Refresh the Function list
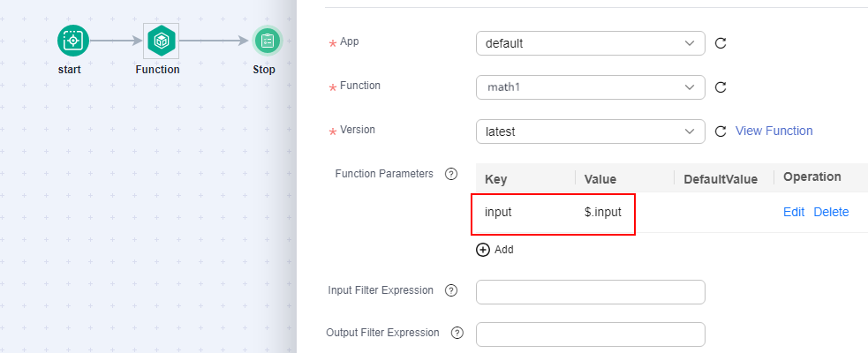The image size is (868, 353). pos(721,87)
